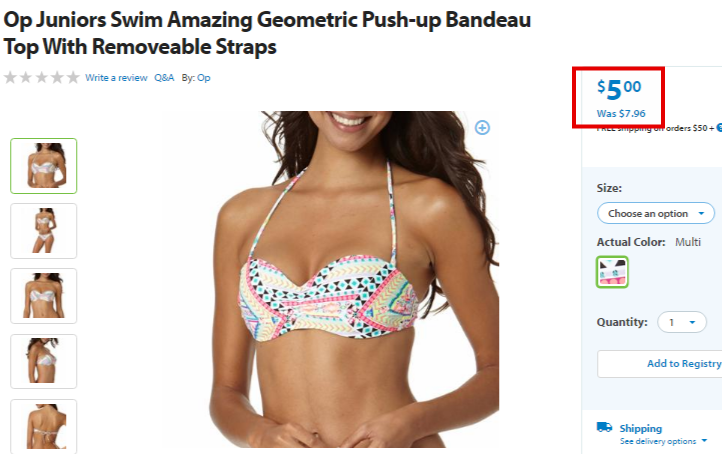Click the shipping truck icon
The width and height of the screenshot is (722, 454).
click(604, 427)
